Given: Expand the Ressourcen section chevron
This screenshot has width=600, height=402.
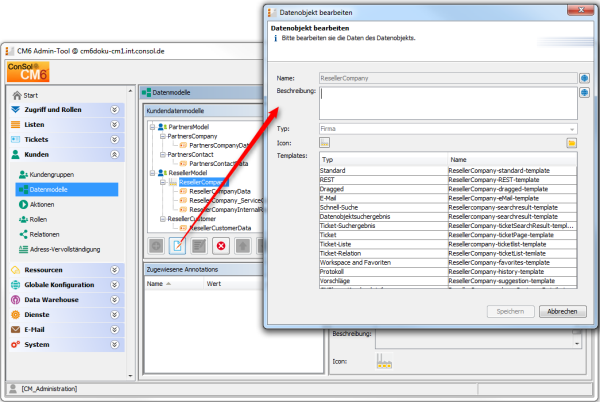Looking at the screenshot, I should coord(114,270).
